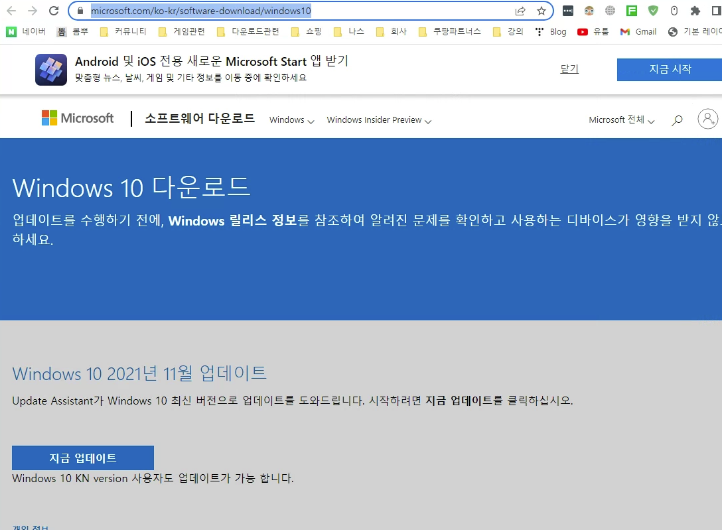
Task: Click the browser forward arrow
Action: (x=32, y=11)
